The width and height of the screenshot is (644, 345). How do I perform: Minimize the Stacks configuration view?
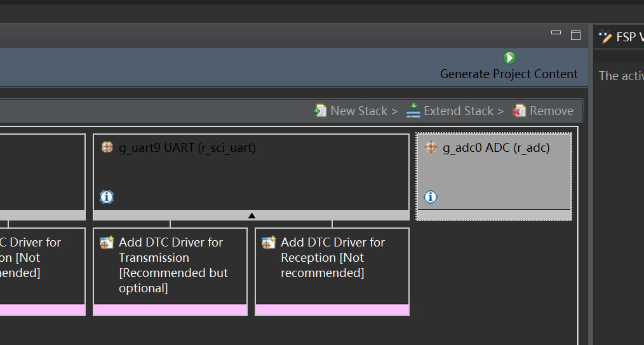click(556, 33)
